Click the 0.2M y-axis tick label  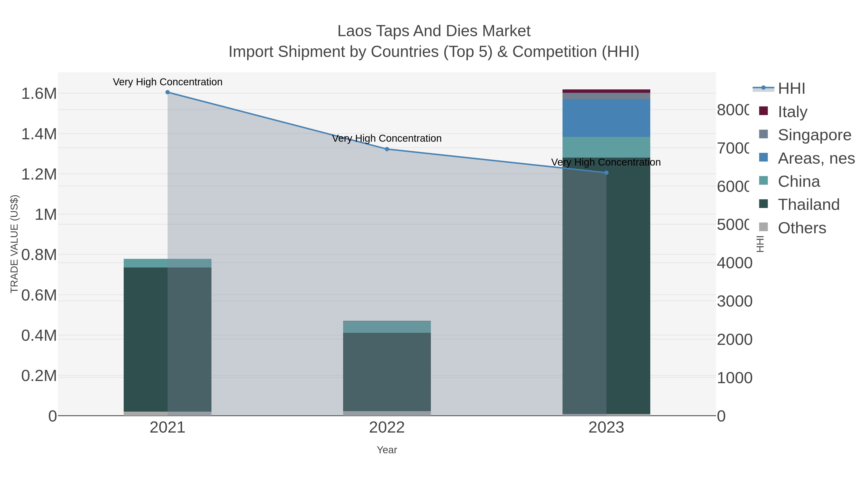pyautogui.click(x=39, y=376)
